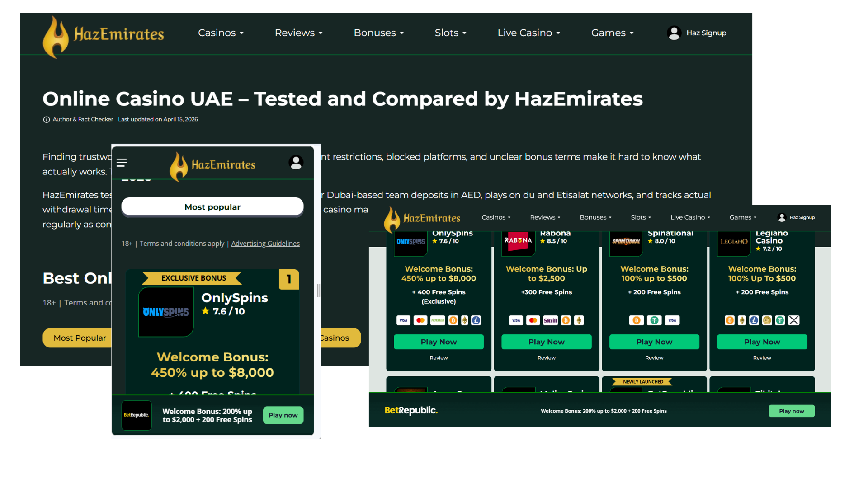The image size is (868, 488).
Task: Click the XRP icon on the Legiano Casino card
Action: 794,320
